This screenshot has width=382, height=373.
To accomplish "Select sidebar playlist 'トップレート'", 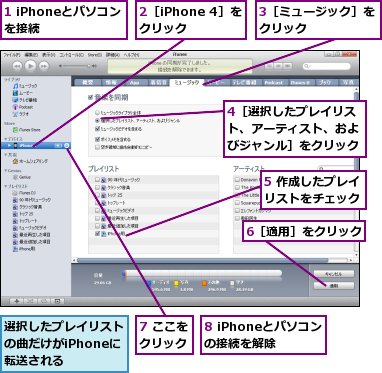I will [25, 221].
